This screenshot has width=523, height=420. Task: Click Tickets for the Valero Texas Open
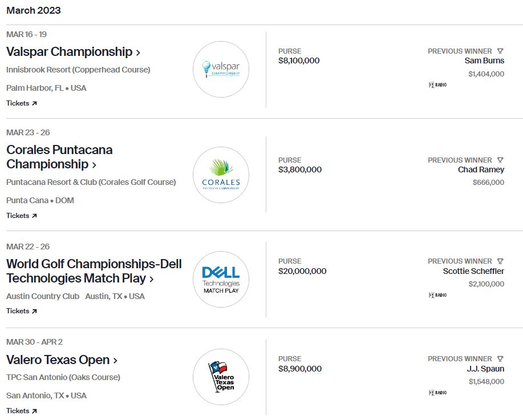pyautogui.click(x=21, y=410)
